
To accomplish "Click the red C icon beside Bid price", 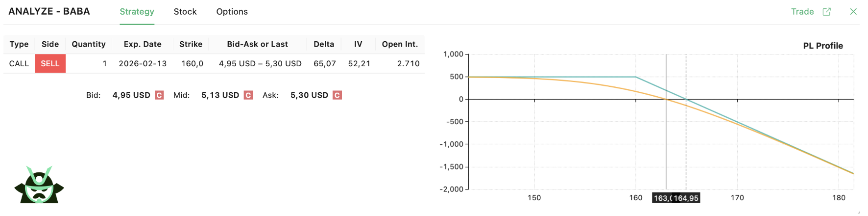I will (x=159, y=95).
